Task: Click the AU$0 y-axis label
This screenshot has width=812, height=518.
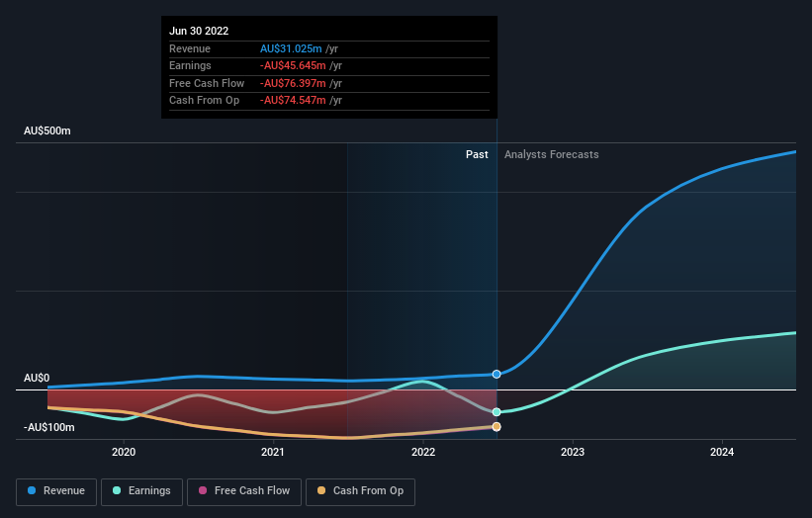Action: [x=37, y=379]
